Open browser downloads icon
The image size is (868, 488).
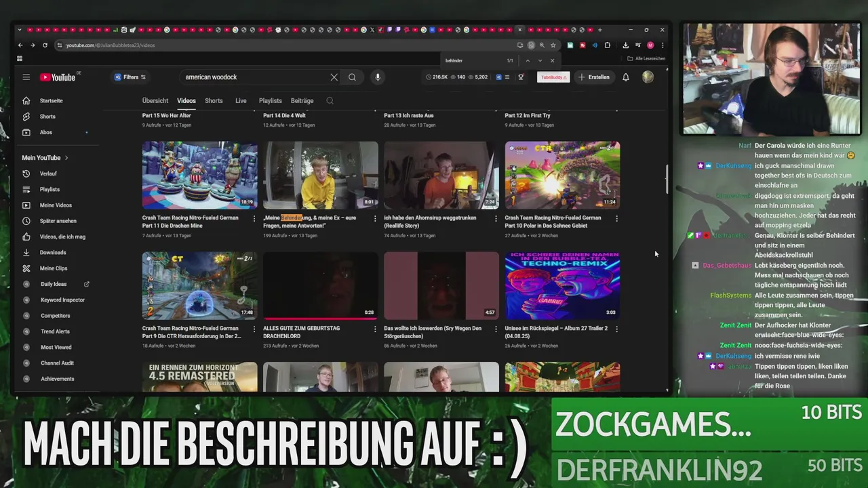coord(625,45)
